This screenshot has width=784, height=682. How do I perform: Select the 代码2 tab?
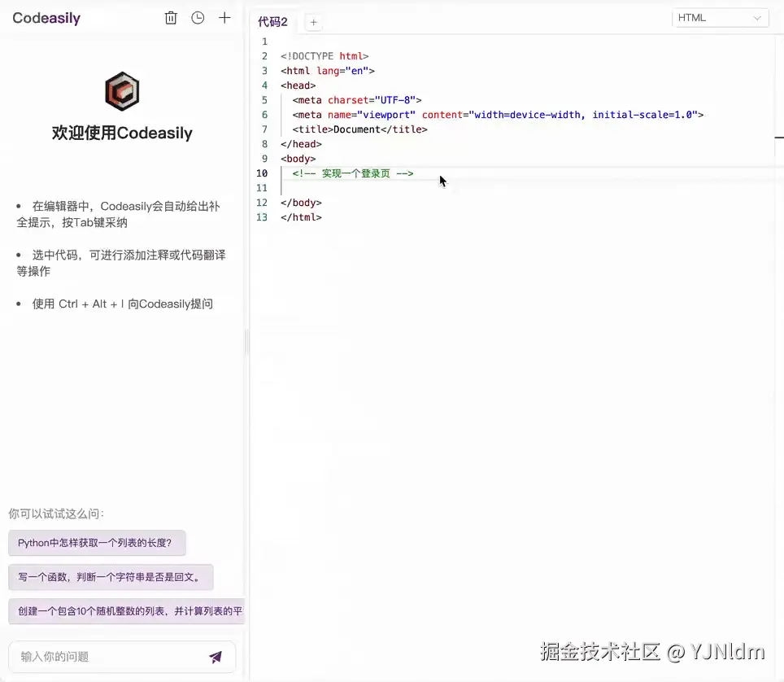pyautogui.click(x=272, y=22)
